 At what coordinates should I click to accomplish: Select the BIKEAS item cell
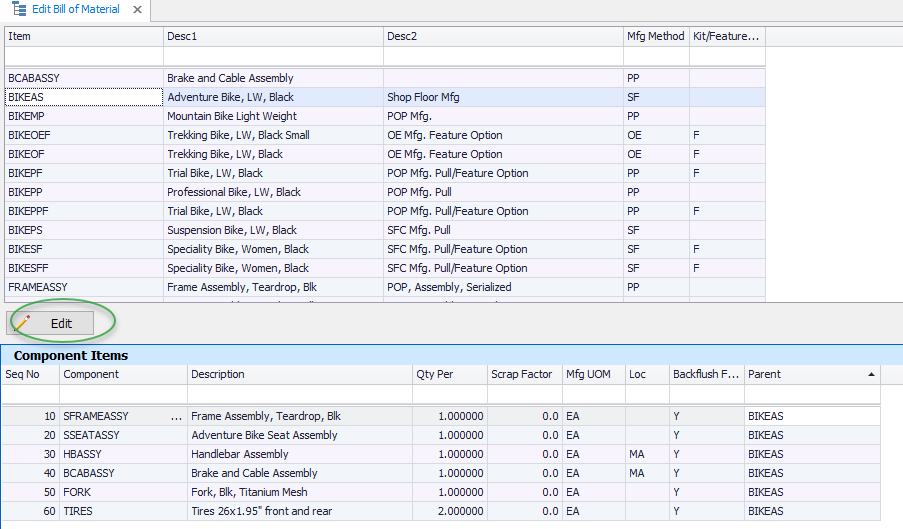tap(84, 97)
